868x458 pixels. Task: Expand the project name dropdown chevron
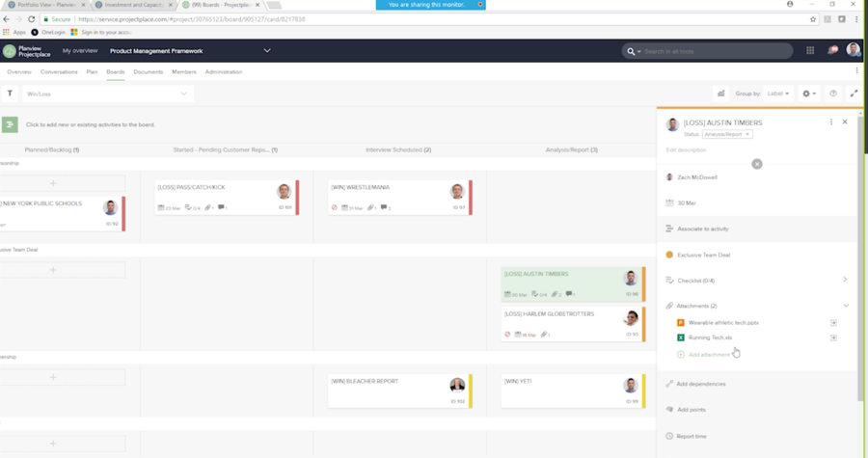click(267, 50)
